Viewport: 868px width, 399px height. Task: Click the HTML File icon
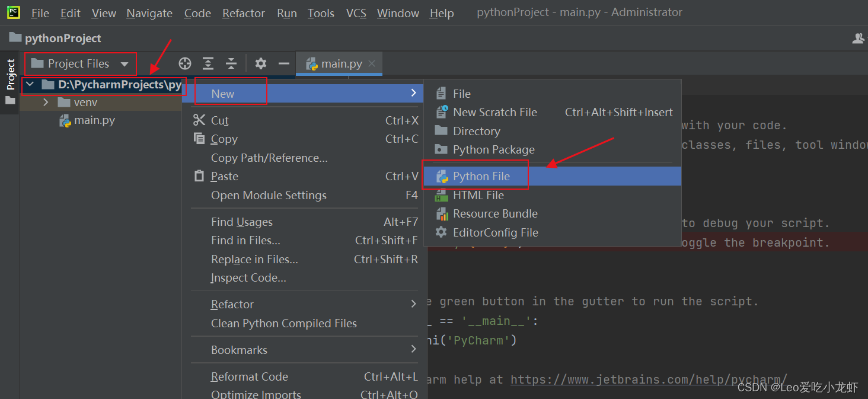tap(442, 195)
